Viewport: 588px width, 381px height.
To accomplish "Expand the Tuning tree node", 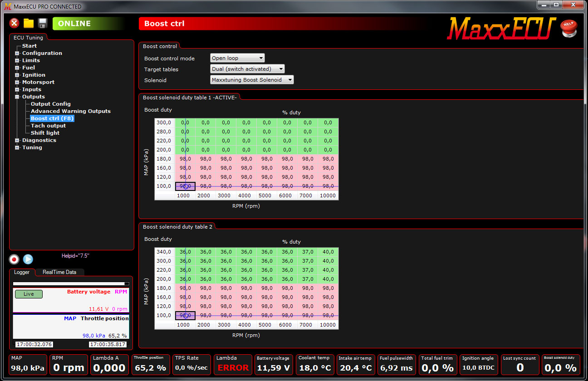I will tap(17, 147).
